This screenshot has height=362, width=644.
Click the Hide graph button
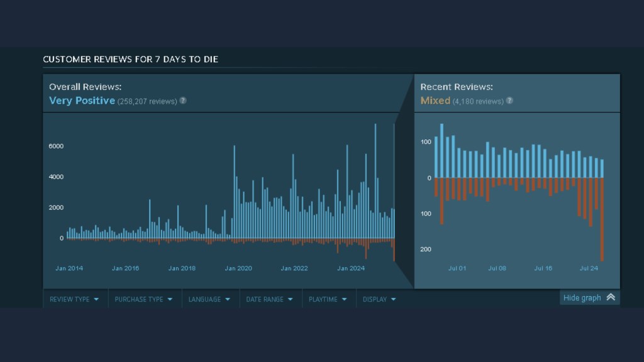coord(589,297)
